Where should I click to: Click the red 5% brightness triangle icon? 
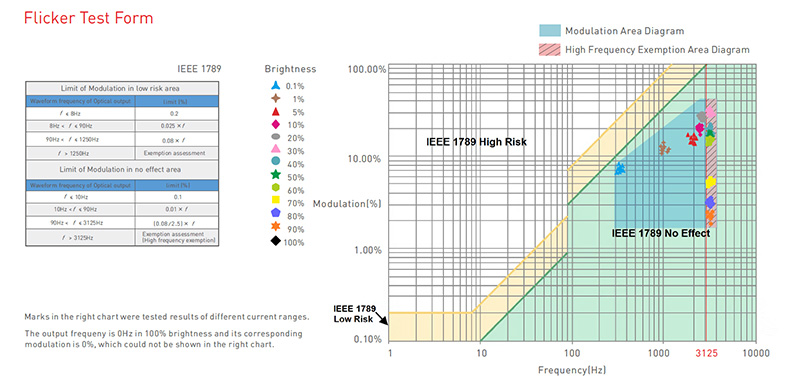coord(276,112)
